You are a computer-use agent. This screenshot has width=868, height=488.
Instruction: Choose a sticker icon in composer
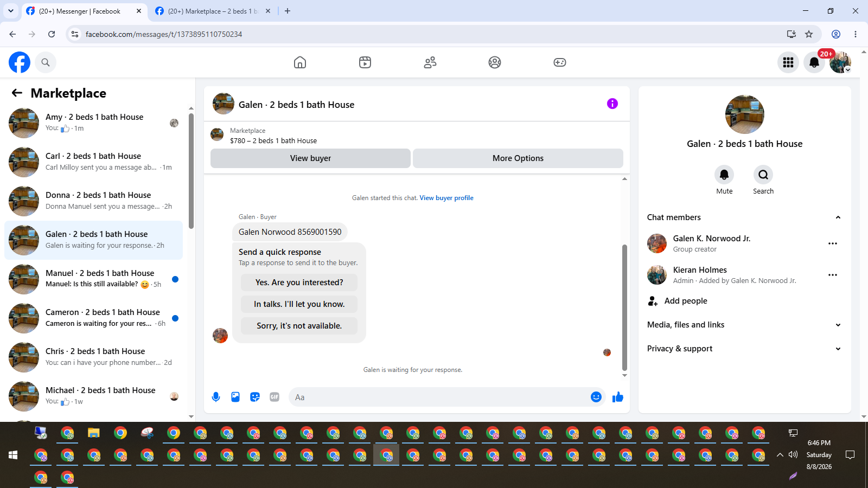[255, 397]
